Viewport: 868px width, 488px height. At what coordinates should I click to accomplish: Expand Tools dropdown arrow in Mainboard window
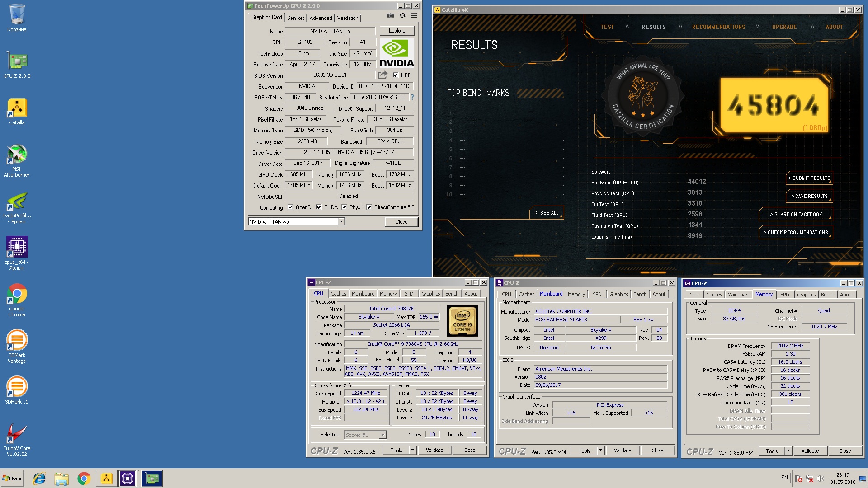[x=600, y=450]
